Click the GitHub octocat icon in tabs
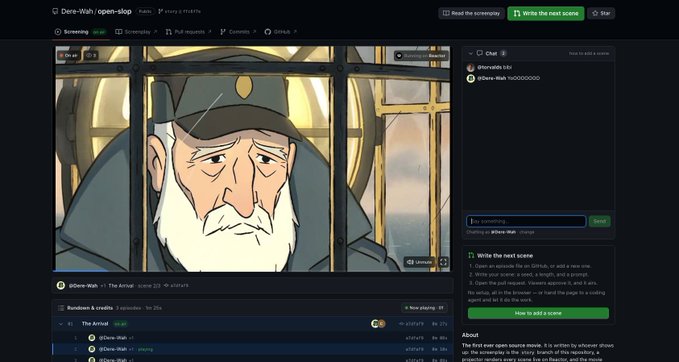 tap(268, 32)
